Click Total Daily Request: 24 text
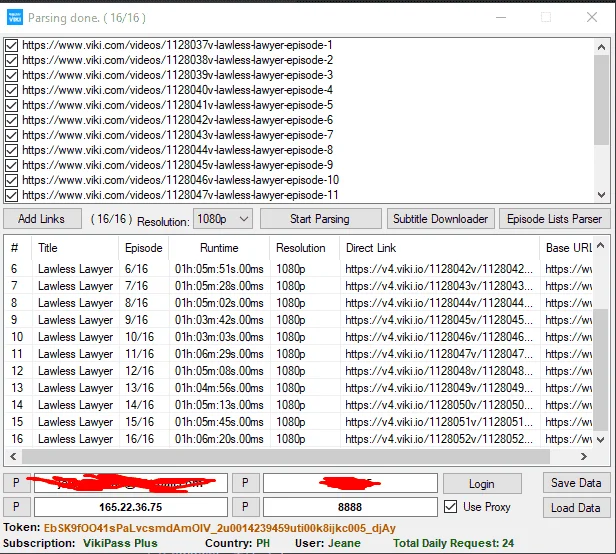 (454, 543)
